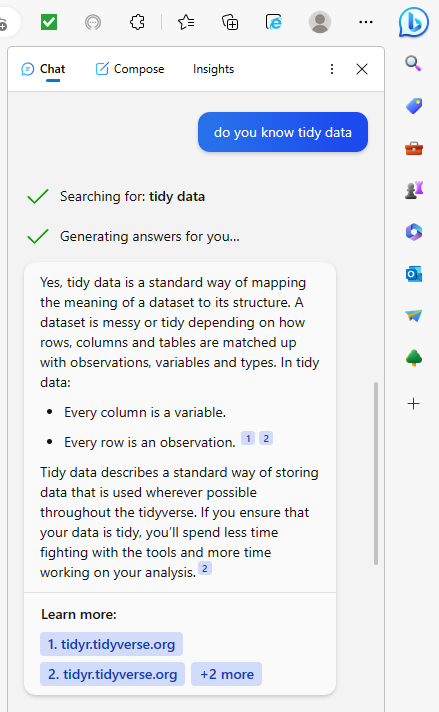Add a sidebar app with plus
This screenshot has width=439, height=712.
414,403
